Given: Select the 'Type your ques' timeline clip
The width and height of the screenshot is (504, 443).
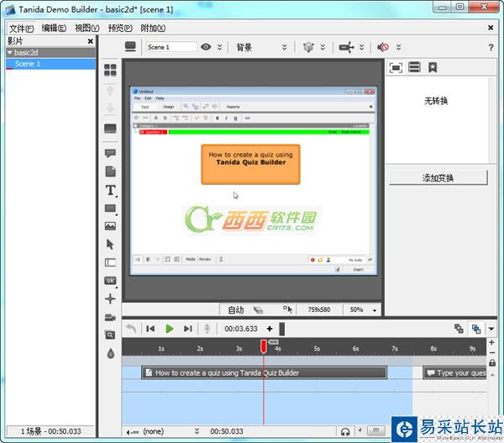Looking at the screenshot, I should point(454,373).
